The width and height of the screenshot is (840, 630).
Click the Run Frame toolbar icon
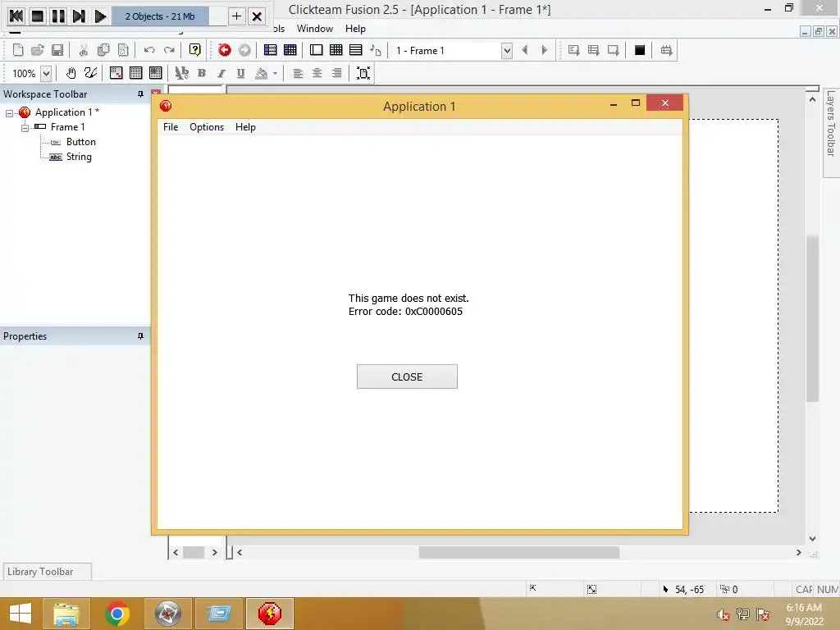coord(614,50)
